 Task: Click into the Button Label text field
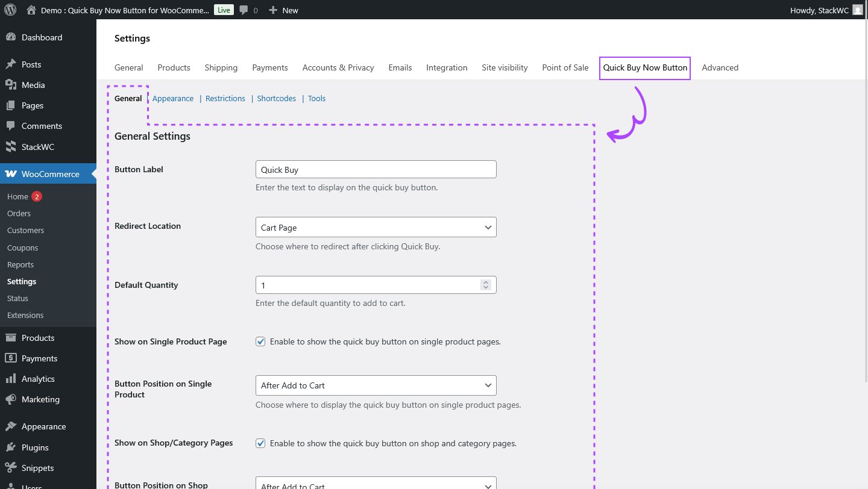pos(376,170)
